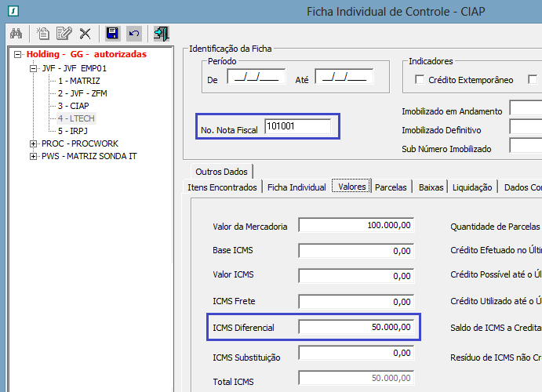542x392 pixels.
Task: Expand the PWS - MATRIZ SONDA IT node
Action: (33, 157)
